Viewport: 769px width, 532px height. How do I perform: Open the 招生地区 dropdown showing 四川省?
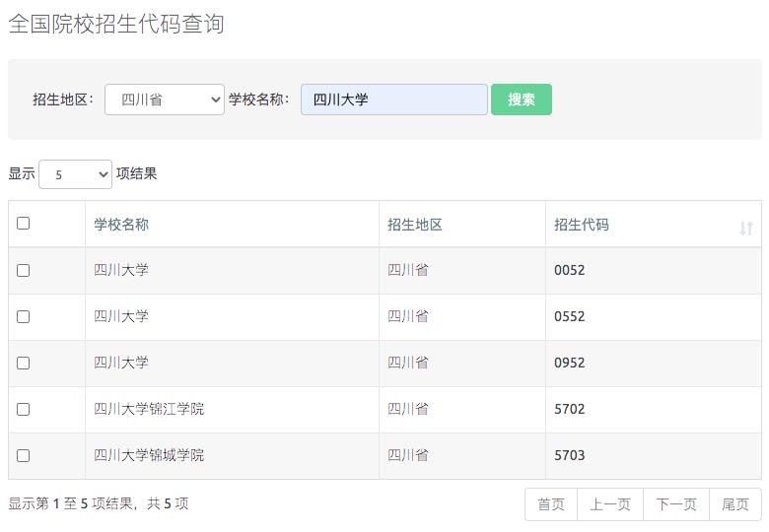(165, 100)
